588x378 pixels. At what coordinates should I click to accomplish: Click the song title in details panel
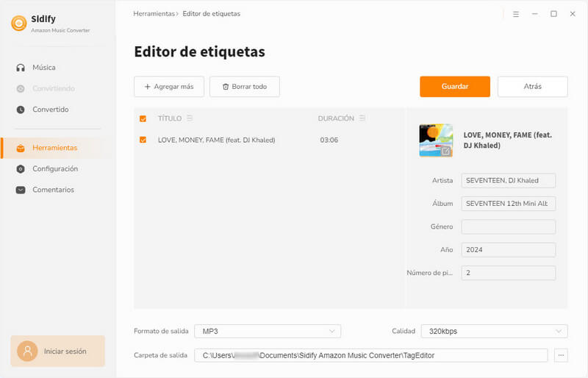(507, 140)
